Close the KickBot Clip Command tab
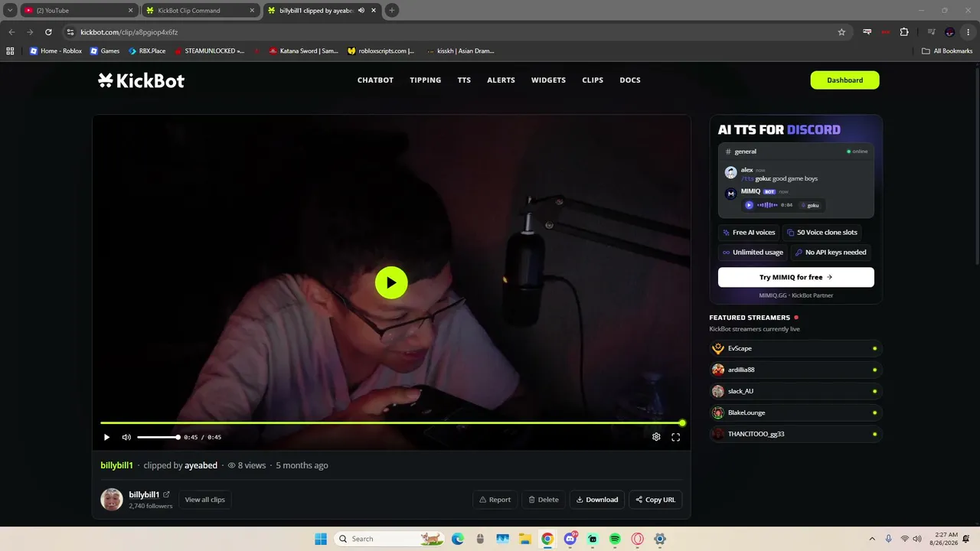Viewport: 980px width, 551px height. (251, 11)
